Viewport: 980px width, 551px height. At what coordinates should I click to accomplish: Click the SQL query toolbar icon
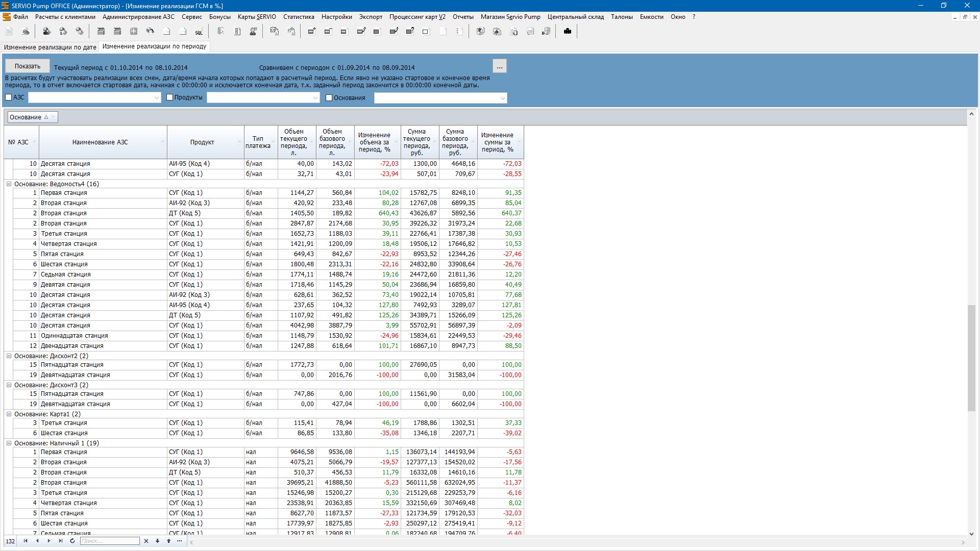click(x=199, y=32)
